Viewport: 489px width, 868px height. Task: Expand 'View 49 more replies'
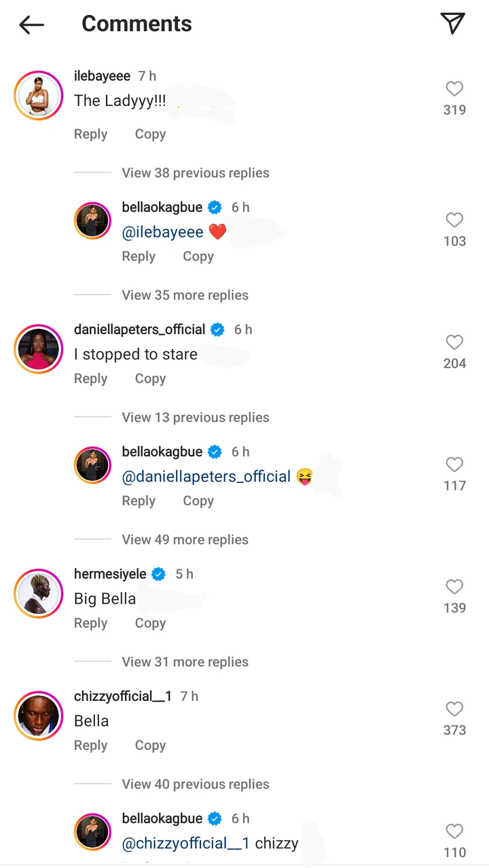pos(185,540)
